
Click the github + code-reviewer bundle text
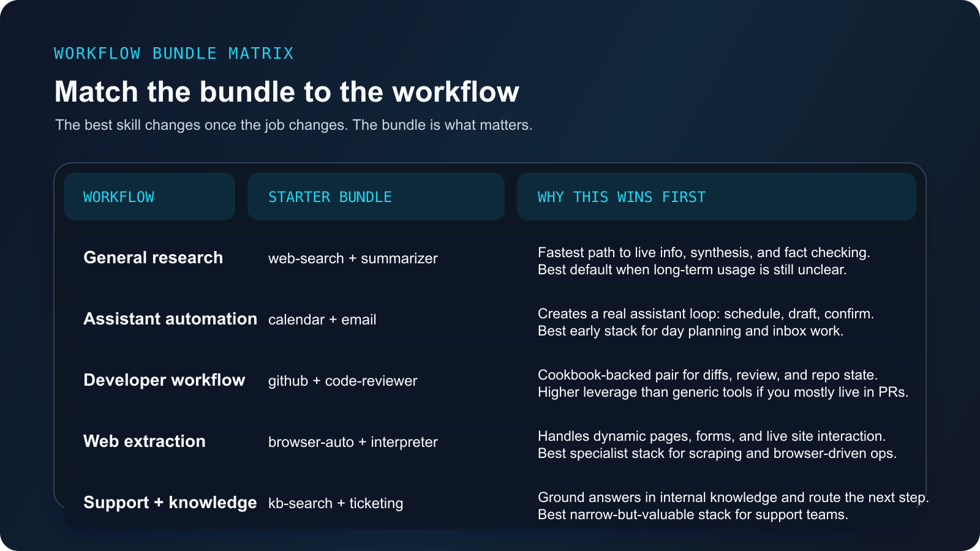pos(342,380)
